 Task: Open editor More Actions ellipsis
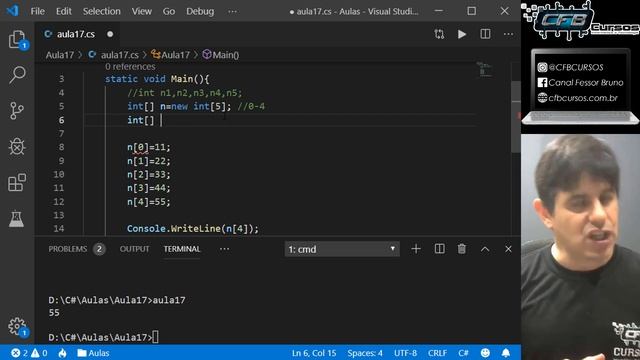508,34
